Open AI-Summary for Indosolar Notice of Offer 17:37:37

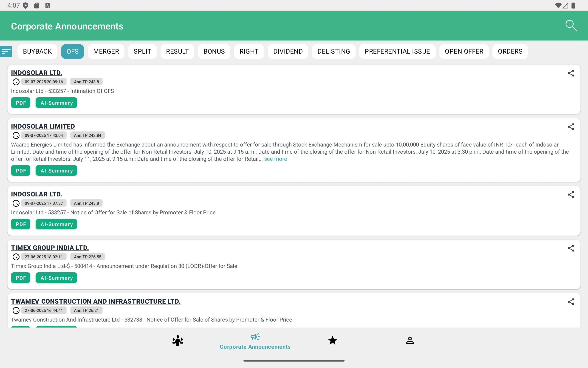pos(56,224)
